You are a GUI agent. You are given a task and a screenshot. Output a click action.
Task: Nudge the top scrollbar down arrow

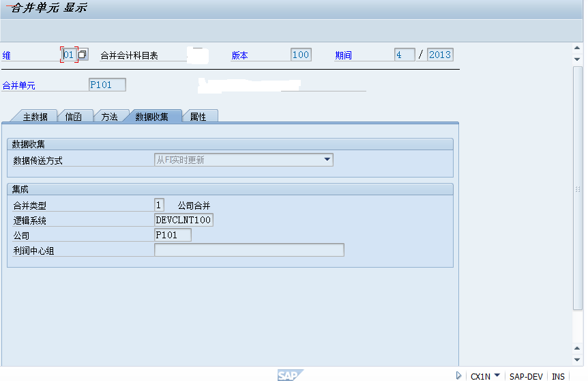tap(577, 59)
